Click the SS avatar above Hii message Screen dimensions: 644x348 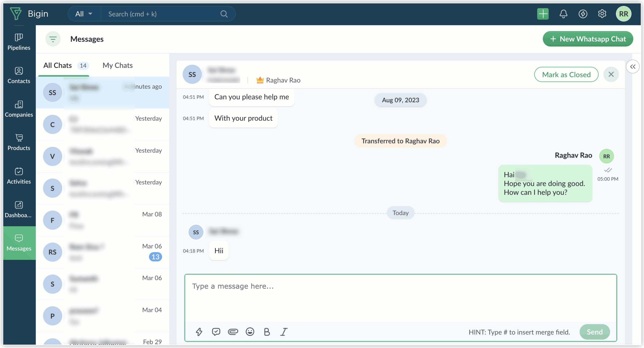pyautogui.click(x=196, y=232)
